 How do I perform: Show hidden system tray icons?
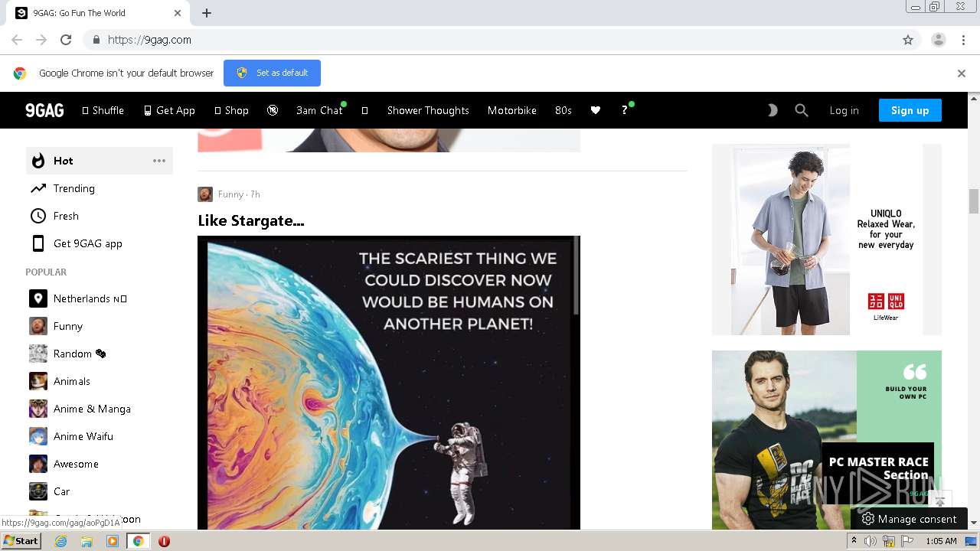[854, 541]
